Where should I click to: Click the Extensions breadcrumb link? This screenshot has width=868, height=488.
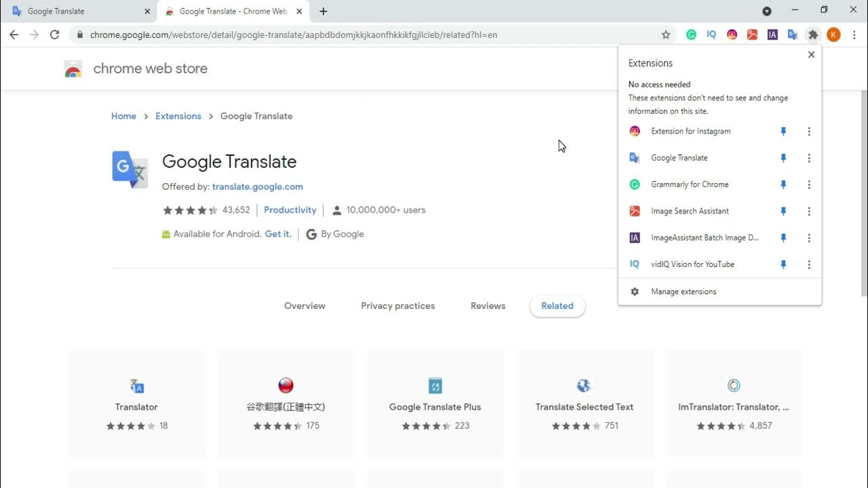click(x=178, y=116)
